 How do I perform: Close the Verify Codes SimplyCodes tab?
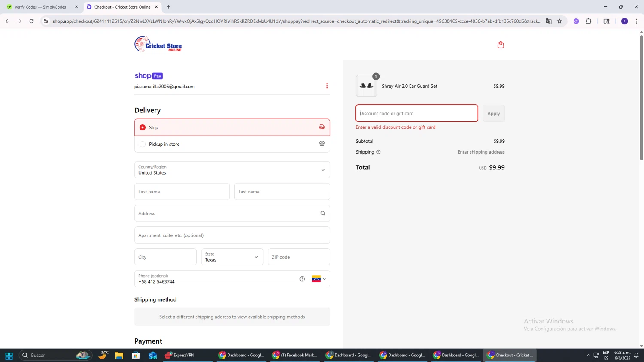76,7
